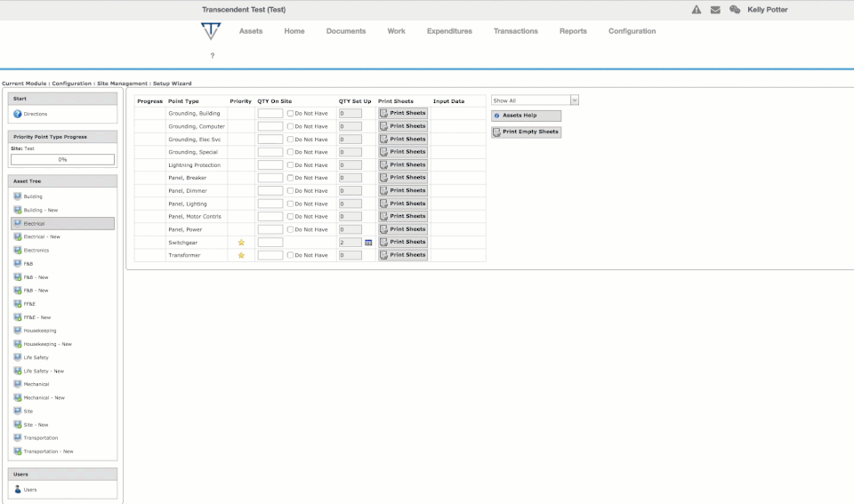
Task: Open the mail envelope icon
Action: (x=715, y=10)
